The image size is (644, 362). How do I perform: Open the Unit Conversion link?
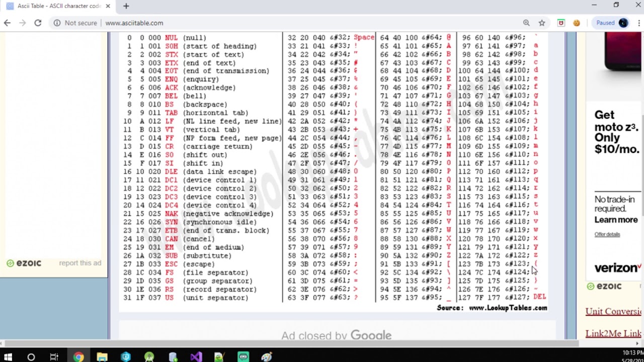coord(614,311)
